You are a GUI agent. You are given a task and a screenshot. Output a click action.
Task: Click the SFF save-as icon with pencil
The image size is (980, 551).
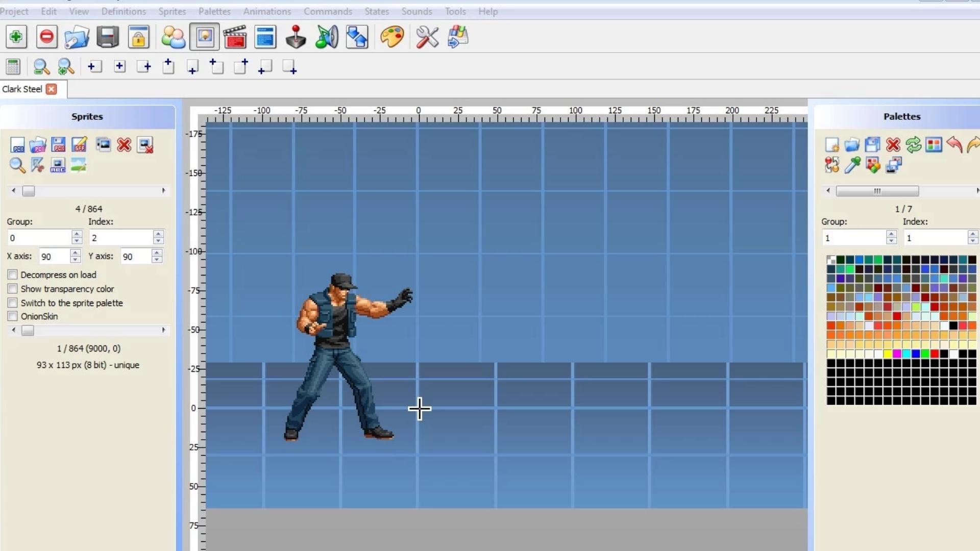79,145
